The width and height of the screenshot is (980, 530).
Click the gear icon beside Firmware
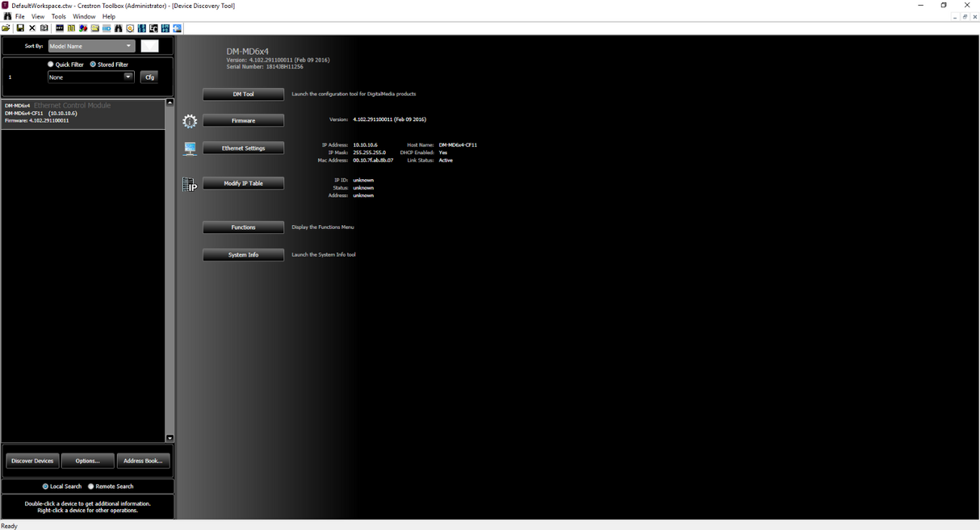[x=190, y=121]
